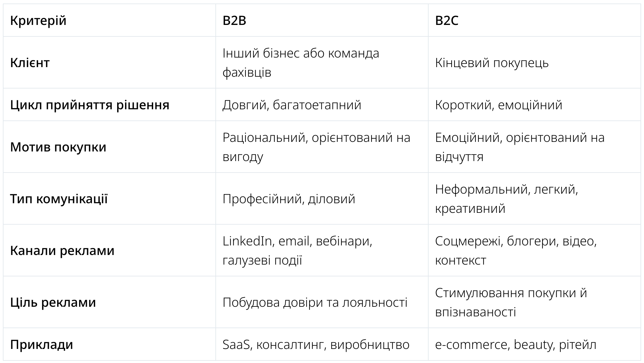This screenshot has width=644, height=363.
Task: Select the cell 'Раціональний, орієнтований на вигоду'
Action: pos(316,147)
